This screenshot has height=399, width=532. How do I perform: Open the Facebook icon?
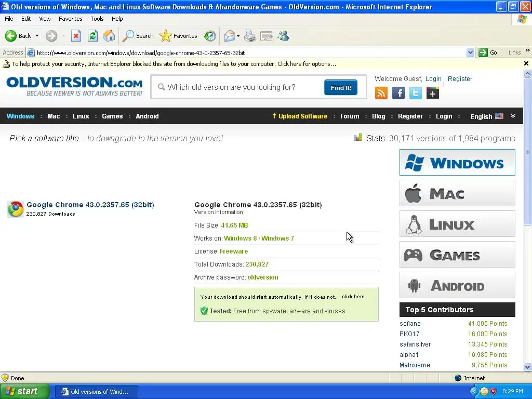point(398,93)
